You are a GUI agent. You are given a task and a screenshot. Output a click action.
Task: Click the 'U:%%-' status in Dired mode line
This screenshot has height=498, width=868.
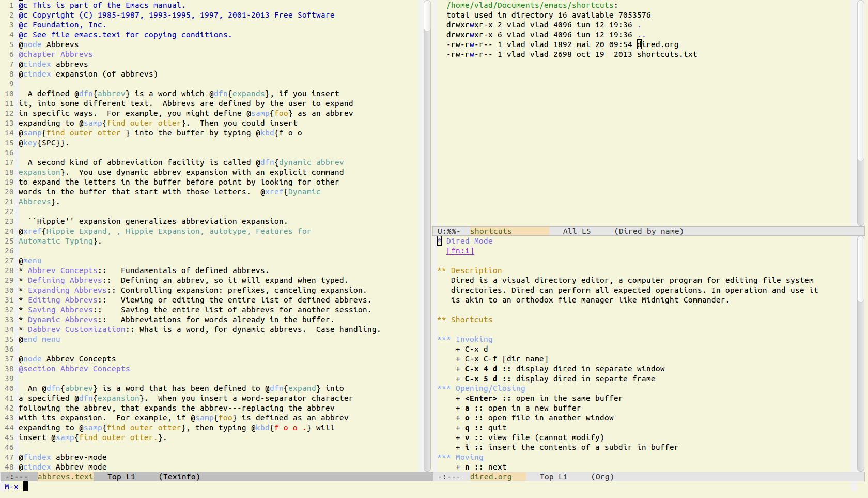(x=448, y=231)
